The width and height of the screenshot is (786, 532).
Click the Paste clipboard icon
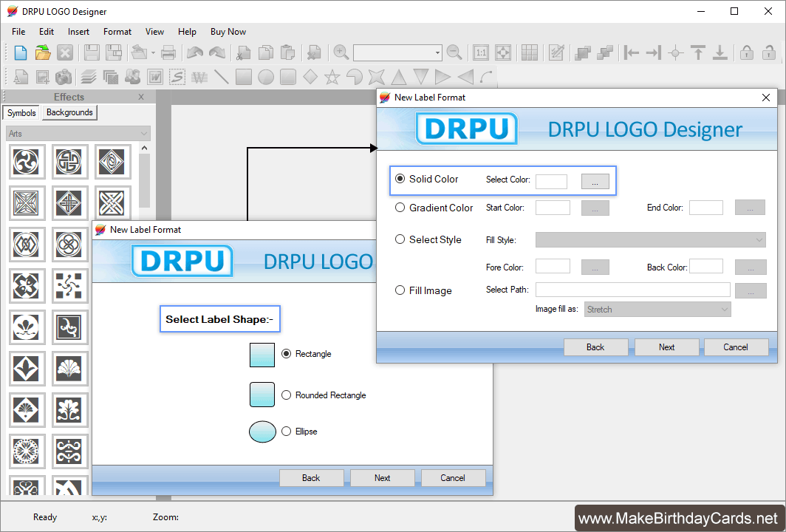[288, 52]
